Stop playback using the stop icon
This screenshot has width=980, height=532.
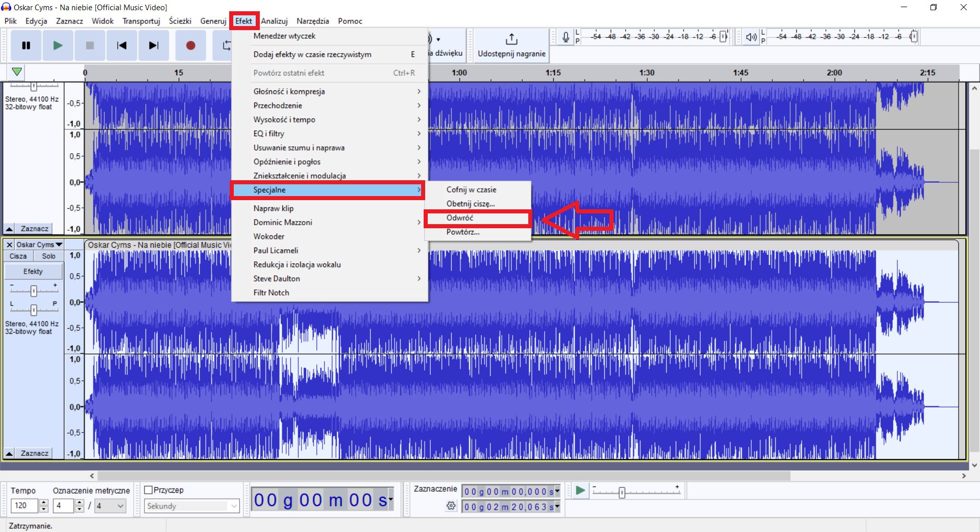(x=90, y=45)
